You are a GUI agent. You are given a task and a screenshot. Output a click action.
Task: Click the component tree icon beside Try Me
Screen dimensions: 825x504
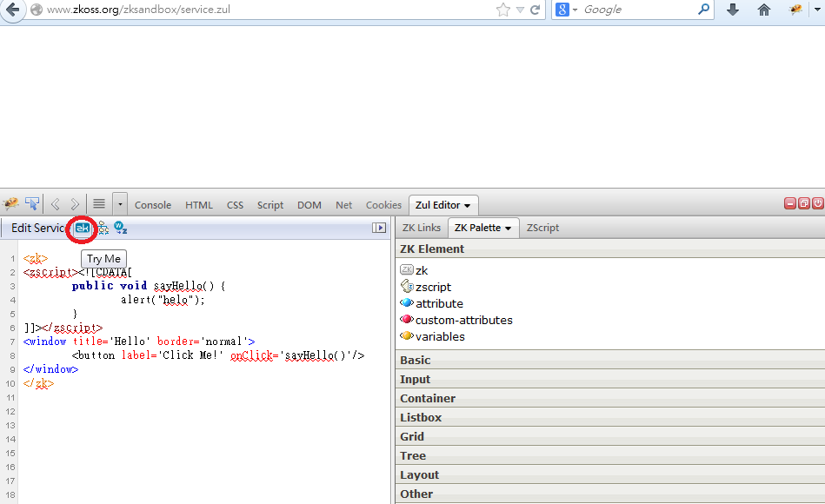[103, 228]
